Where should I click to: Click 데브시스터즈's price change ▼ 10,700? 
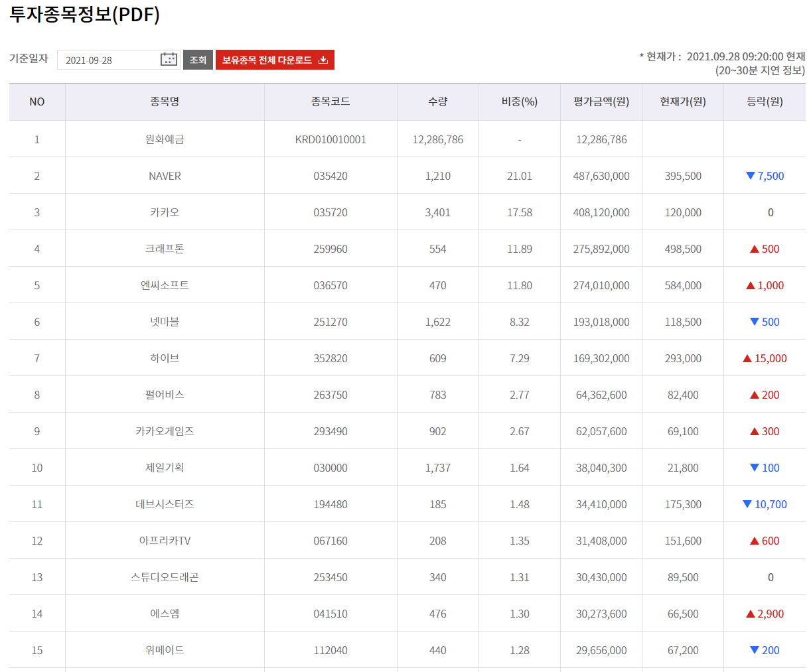click(765, 504)
